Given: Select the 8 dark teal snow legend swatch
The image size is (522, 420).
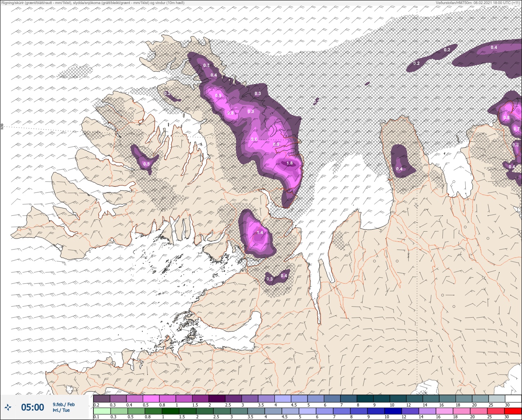Looking at the screenshot, I should coord(365,398).
